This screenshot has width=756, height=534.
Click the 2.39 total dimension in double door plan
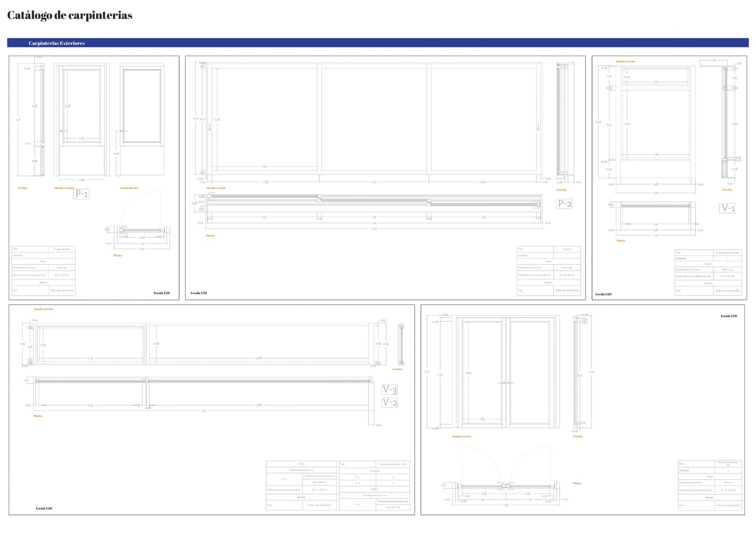click(x=506, y=505)
